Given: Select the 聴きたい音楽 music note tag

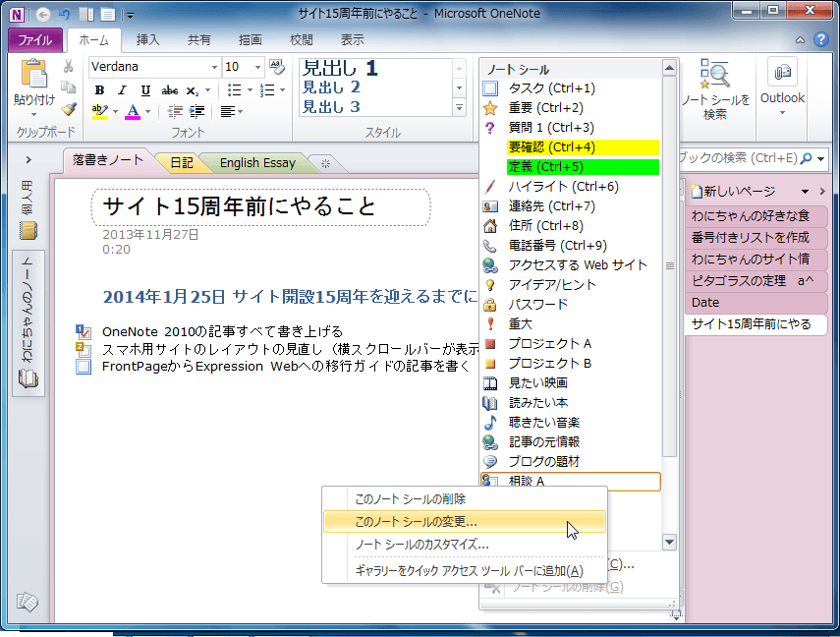Looking at the screenshot, I should 571,423.
